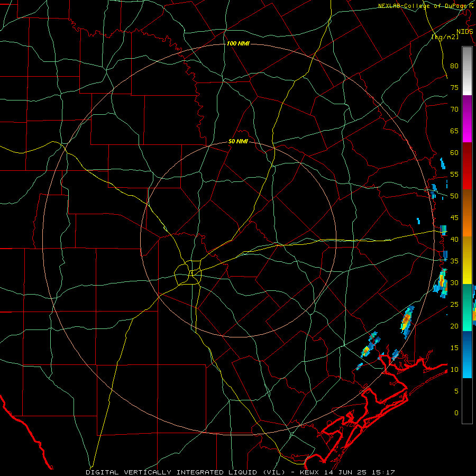Pick the brown-orange band of the color scale

coord(467,213)
